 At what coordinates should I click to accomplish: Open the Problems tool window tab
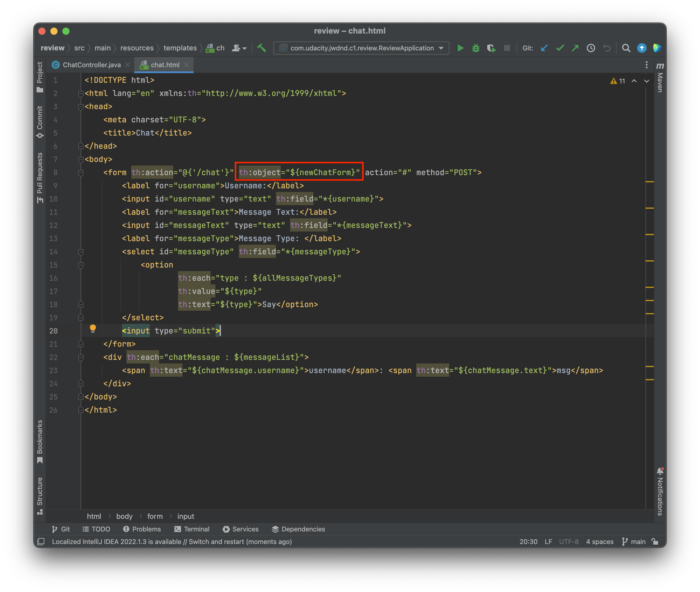pos(142,529)
